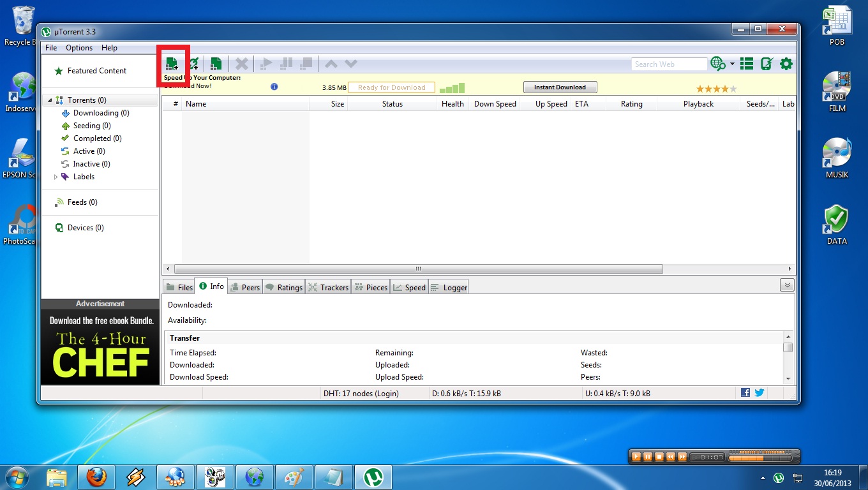The width and height of the screenshot is (868, 490).
Task: Click the Stop torrent toolbar icon
Action: 307,64
